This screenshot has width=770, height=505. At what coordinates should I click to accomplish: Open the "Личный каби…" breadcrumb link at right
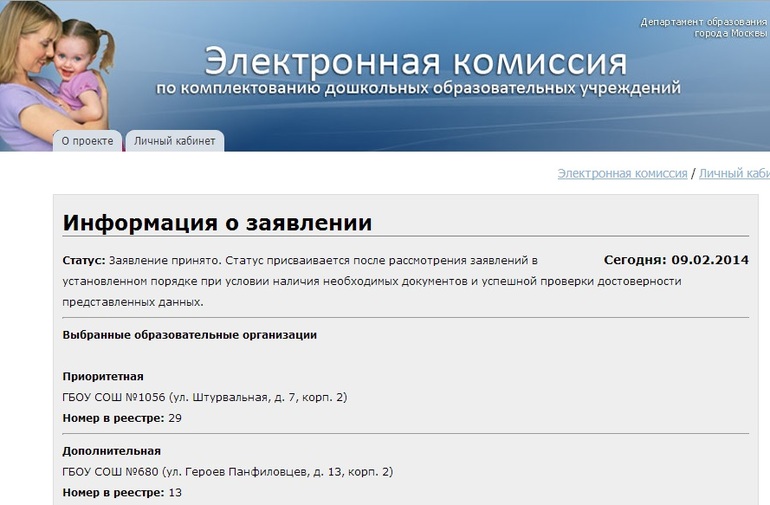[734, 173]
